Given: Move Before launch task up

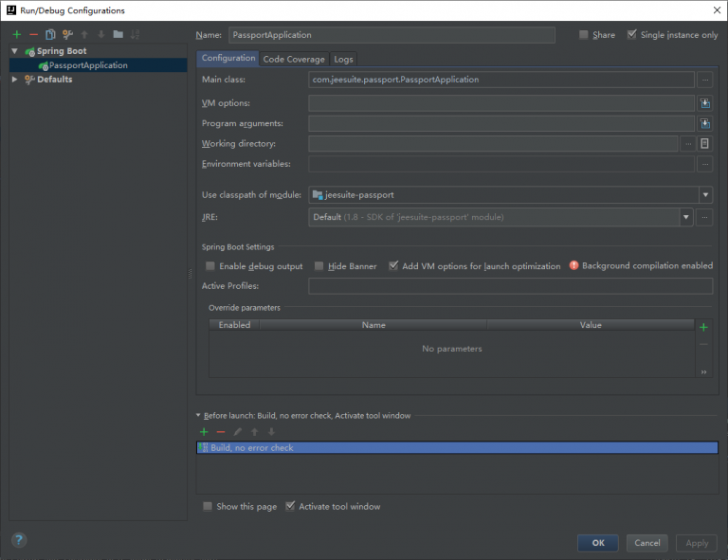Looking at the screenshot, I should point(254,432).
